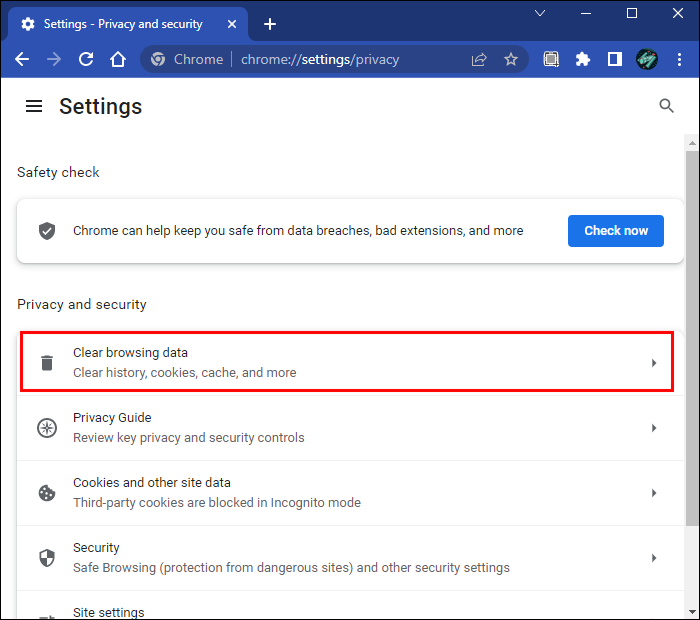The image size is (700, 620).
Task: Bookmark this page with the star icon
Action: (511, 59)
